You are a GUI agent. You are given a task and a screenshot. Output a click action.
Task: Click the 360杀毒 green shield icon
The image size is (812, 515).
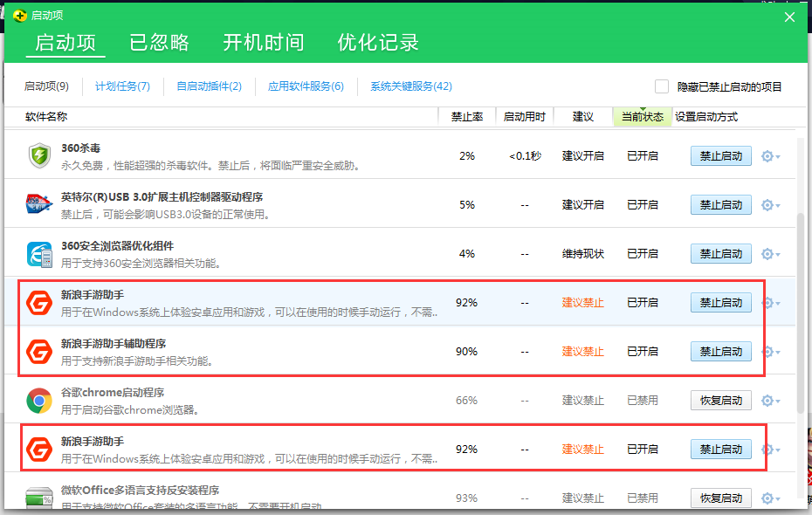(x=39, y=154)
